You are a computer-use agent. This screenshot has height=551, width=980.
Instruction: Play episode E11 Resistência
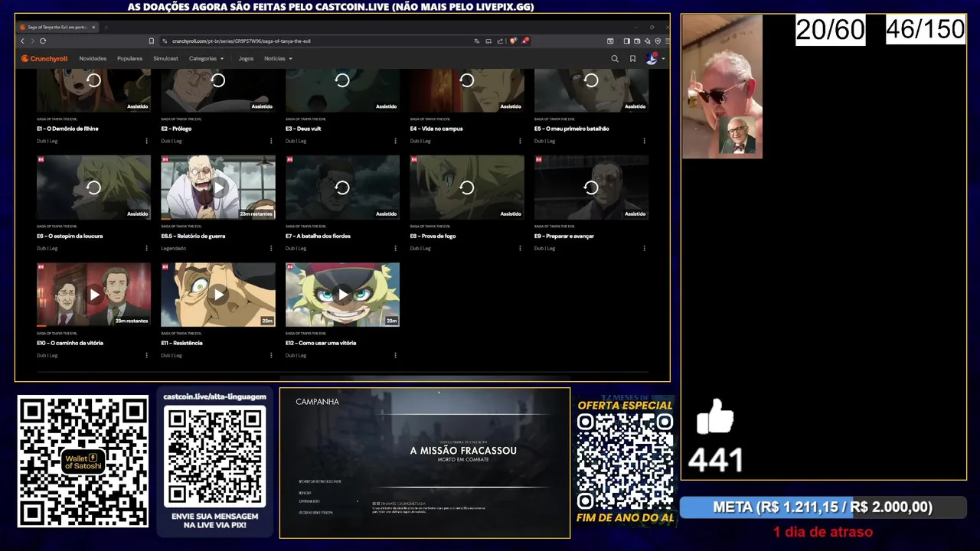pyautogui.click(x=218, y=295)
